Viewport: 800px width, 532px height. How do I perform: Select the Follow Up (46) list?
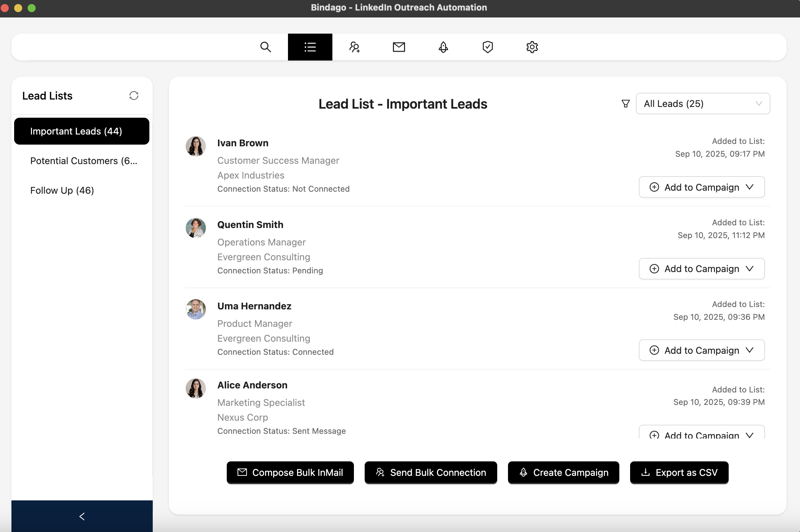(x=62, y=190)
